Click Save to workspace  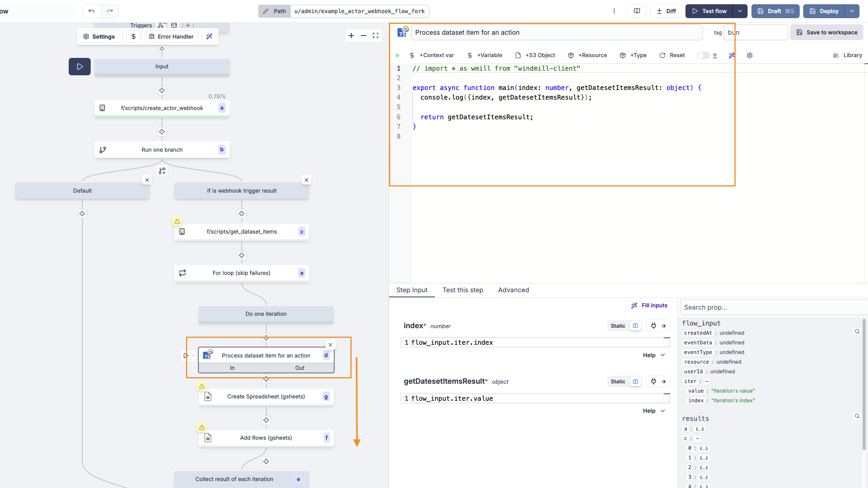826,32
